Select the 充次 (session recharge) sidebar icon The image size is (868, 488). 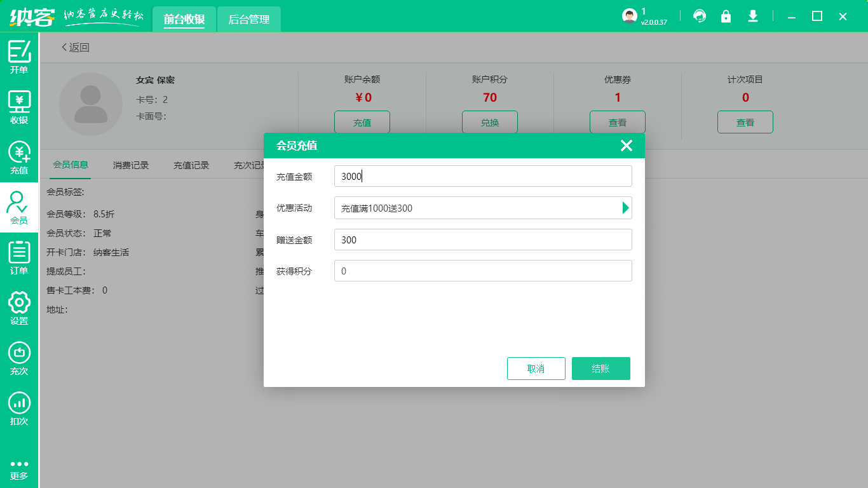(x=19, y=358)
